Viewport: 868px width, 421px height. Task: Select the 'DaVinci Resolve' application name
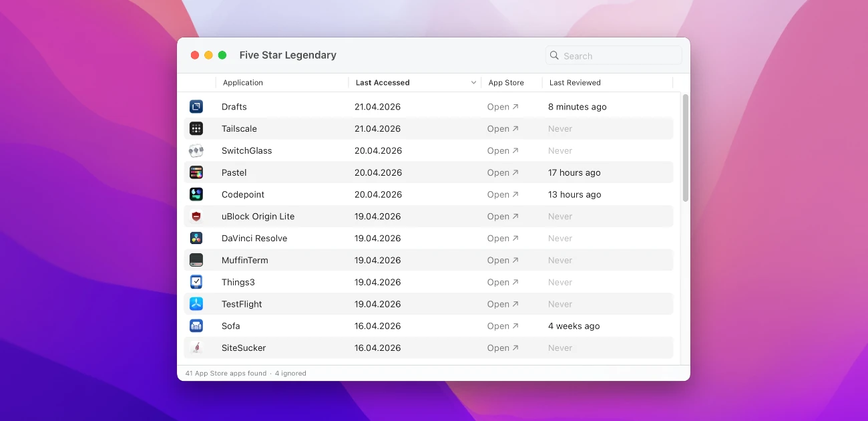[254, 239]
